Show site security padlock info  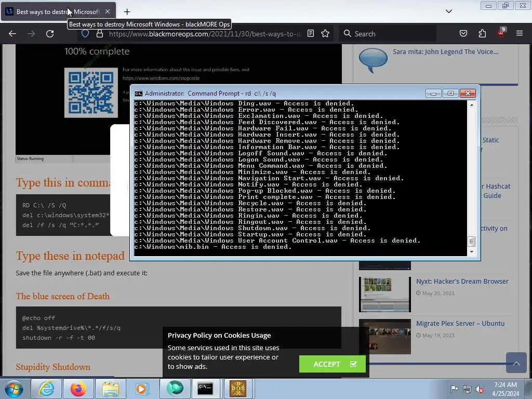click(x=99, y=34)
